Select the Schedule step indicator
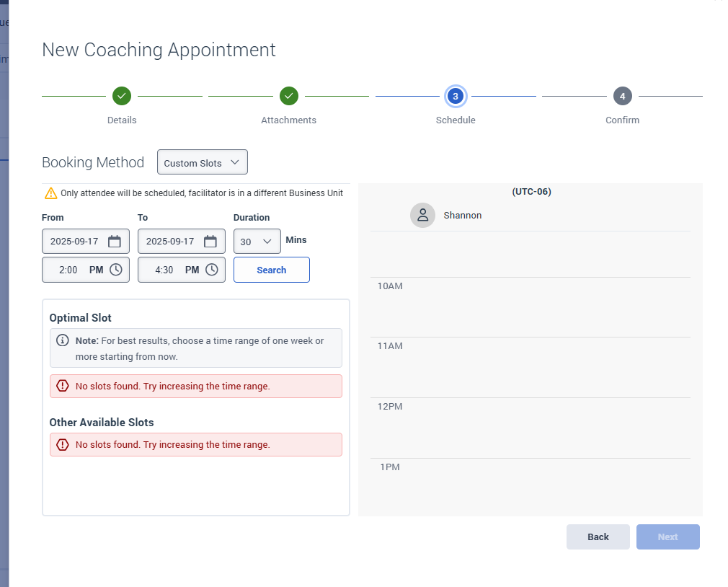This screenshot has width=728, height=587. (x=456, y=95)
